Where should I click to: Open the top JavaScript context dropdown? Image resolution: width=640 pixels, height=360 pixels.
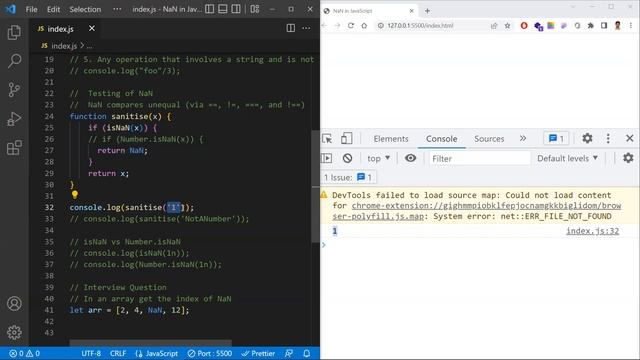coord(378,158)
